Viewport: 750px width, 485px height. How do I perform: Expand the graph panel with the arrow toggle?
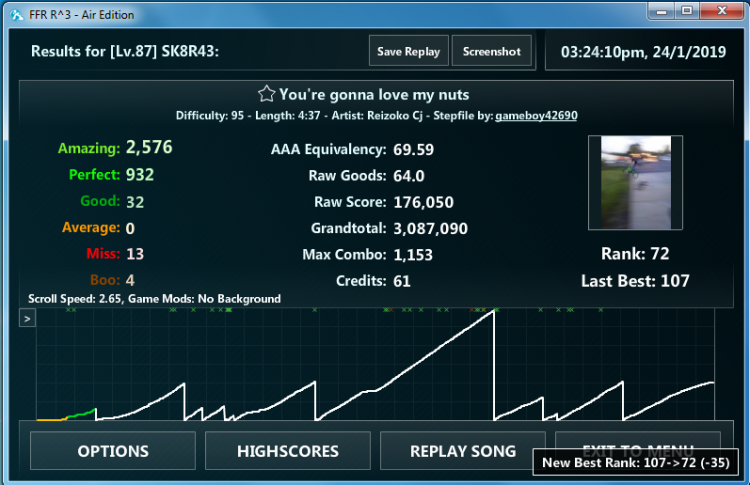pos(27,319)
